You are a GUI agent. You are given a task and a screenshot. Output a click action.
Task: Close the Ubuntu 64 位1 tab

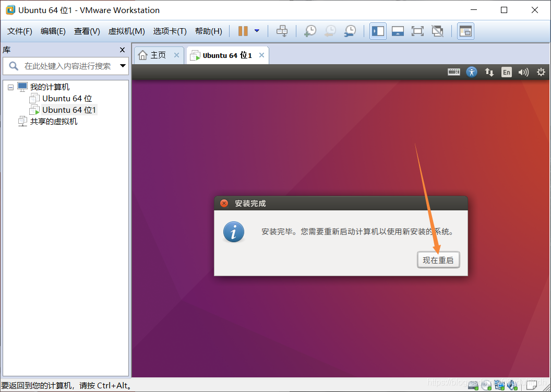coord(261,55)
